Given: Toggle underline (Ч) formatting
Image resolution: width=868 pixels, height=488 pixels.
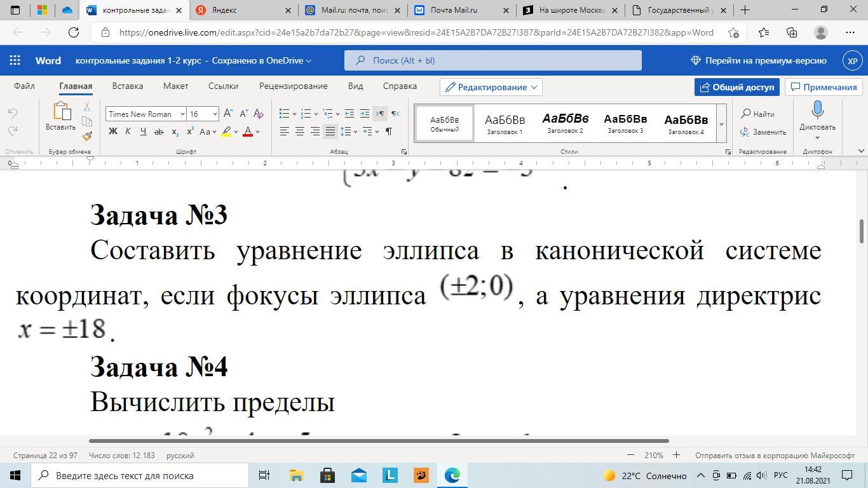Looking at the screenshot, I should point(143,132).
